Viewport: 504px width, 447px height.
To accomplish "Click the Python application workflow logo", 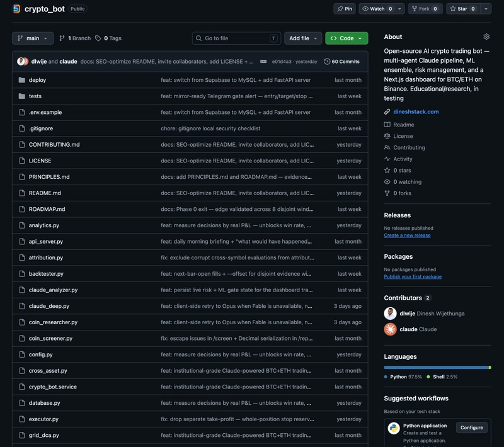I will tap(393, 428).
